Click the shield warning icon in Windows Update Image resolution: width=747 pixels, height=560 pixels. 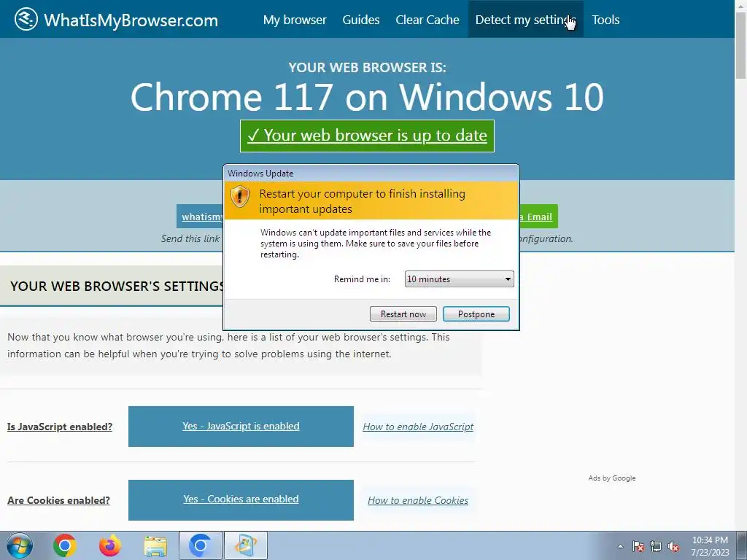pyautogui.click(x=239, y=196)
